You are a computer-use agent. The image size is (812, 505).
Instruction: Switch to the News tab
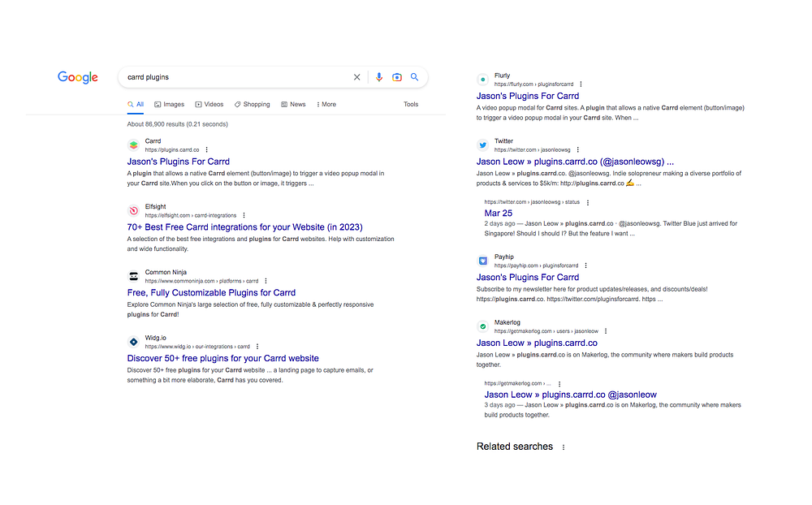tap(293, 104)
